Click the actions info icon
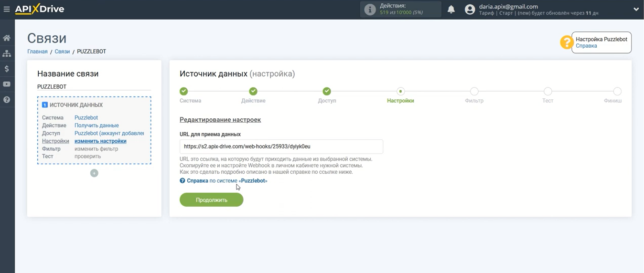This screenshot has width=644, height=273. pos(370,10)
